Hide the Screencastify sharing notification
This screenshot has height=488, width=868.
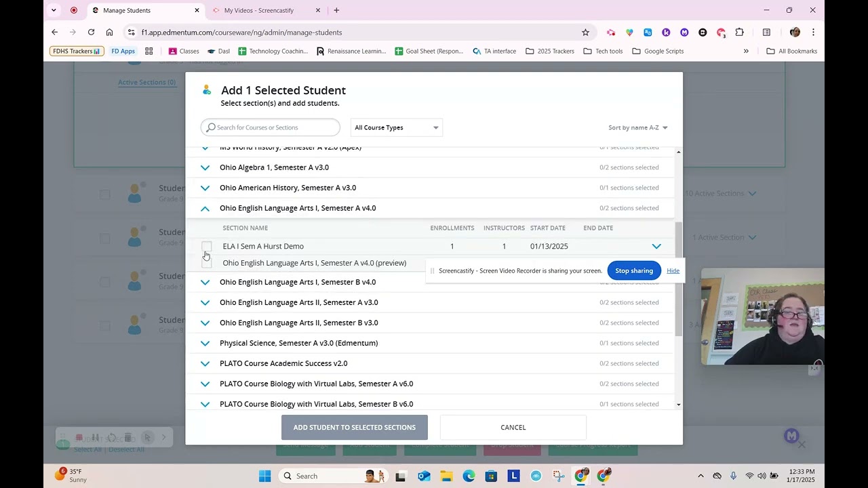[673, 270]
